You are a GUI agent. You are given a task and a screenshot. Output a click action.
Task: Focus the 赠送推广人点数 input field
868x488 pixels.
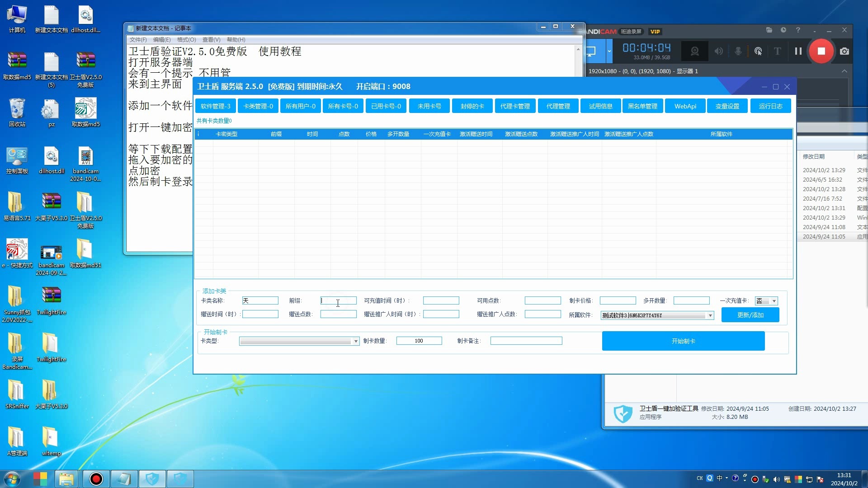point(543,314)
